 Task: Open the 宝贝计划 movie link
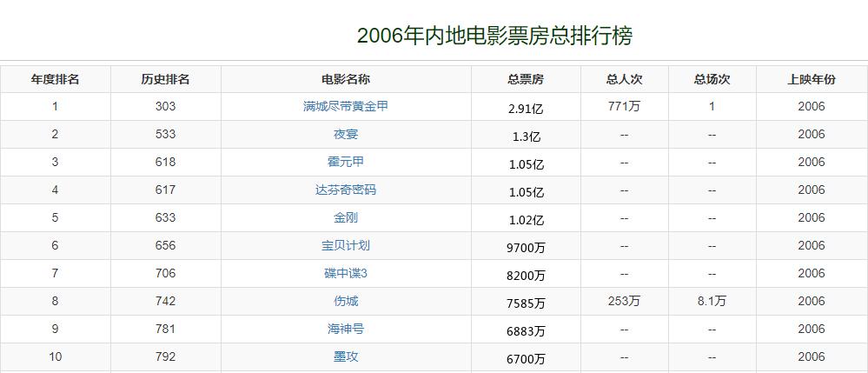tap(346, 245)
